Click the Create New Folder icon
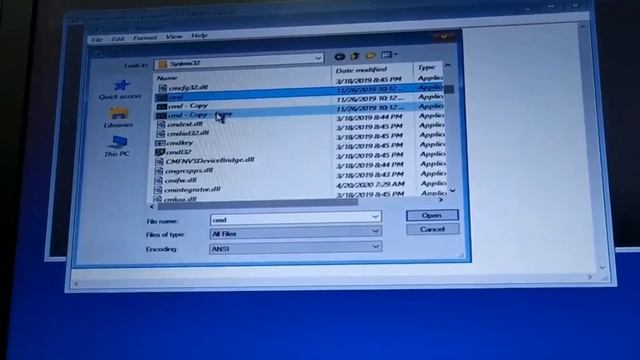 (371, 55)
